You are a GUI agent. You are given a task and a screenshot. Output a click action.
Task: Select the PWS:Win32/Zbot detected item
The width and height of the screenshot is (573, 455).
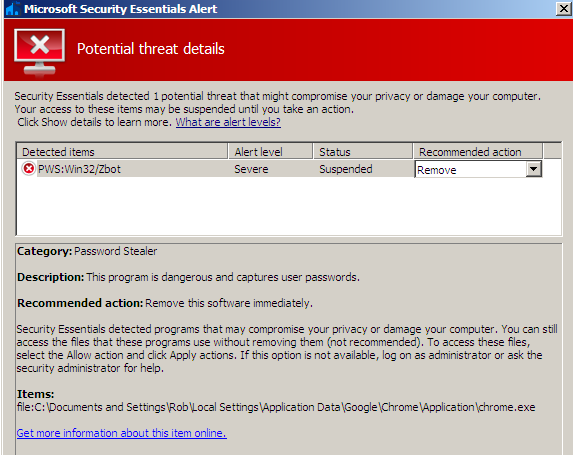click(x=79, y=169)
